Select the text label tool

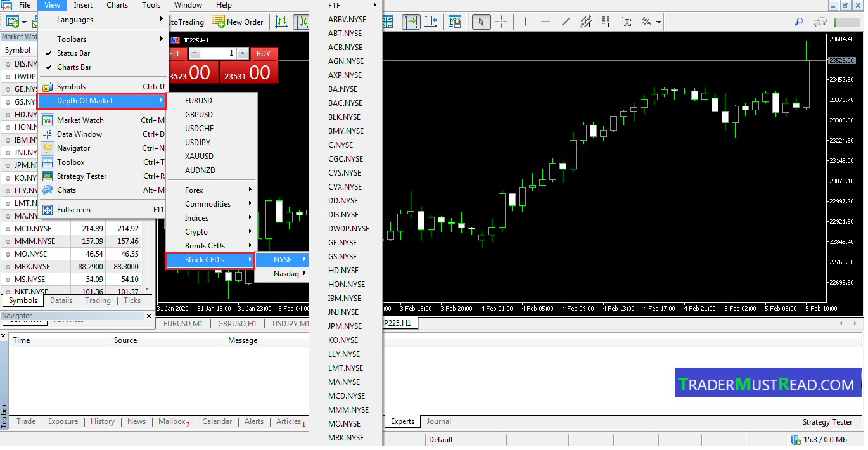click(x=627, y=22)
